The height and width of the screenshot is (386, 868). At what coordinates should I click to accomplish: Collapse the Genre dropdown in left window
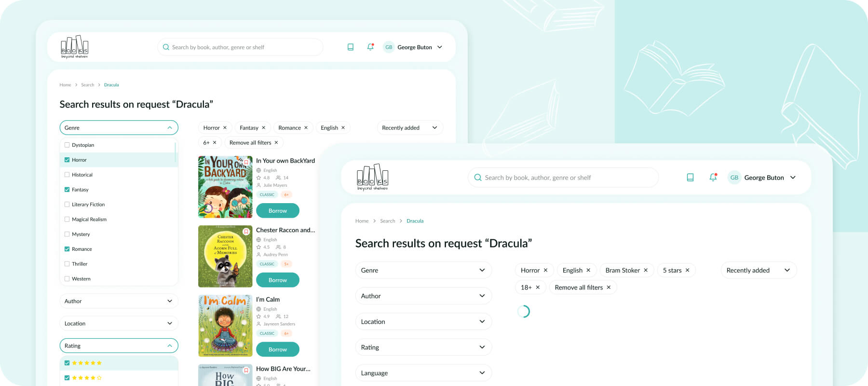[119, 128]
